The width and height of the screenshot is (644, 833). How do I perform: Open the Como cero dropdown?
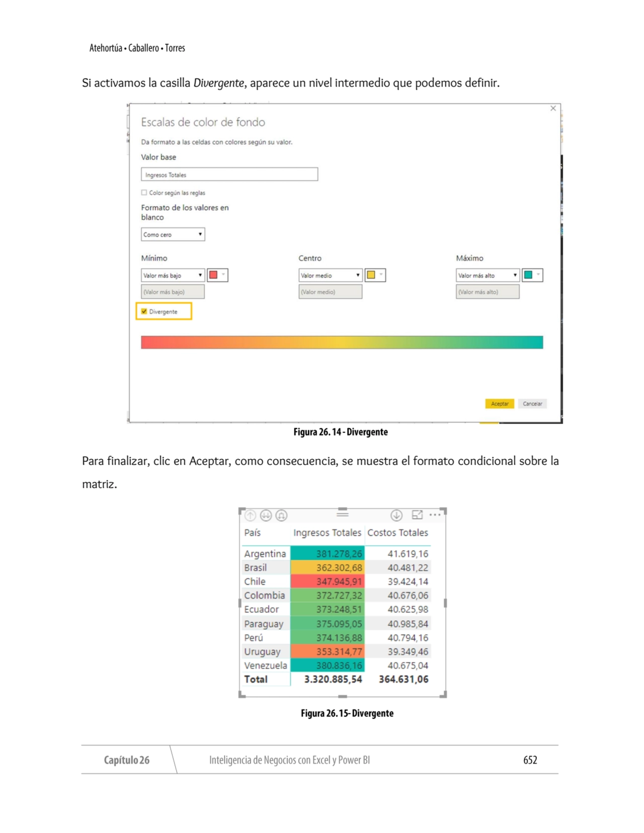(x=173, y=234)
